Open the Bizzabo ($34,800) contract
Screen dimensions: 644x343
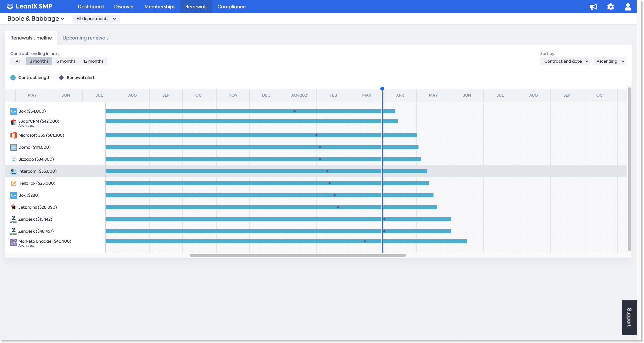(36, 159)
